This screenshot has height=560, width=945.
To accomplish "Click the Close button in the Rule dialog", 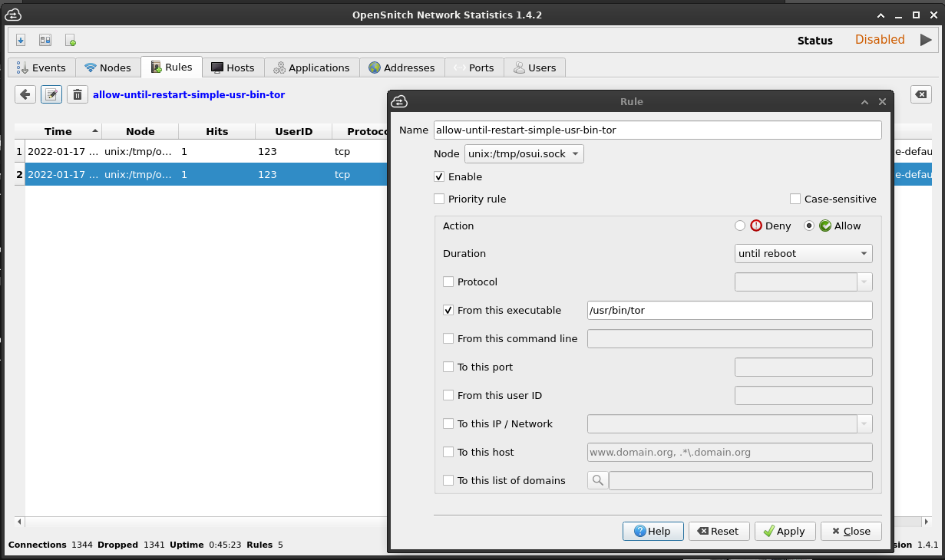I will click(851, 531).
